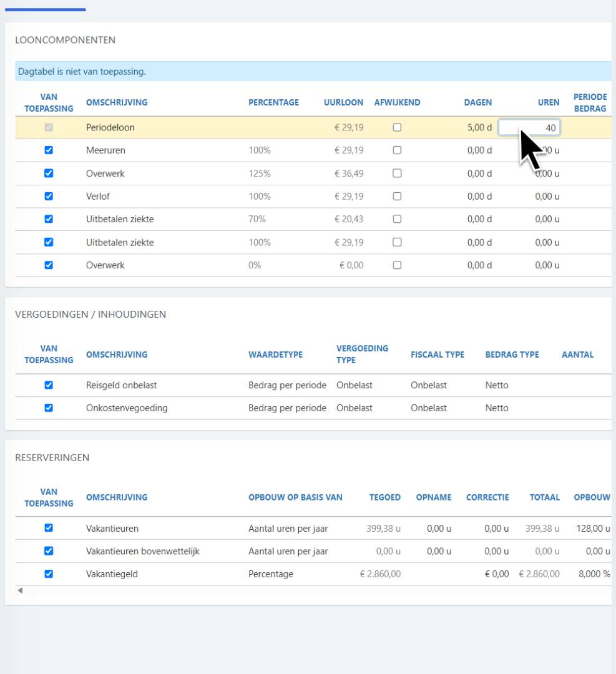This screenshot has height=674, width=616.
Task: Tick Afwijkend checkbox on Meeruren row
Action: 396,150
